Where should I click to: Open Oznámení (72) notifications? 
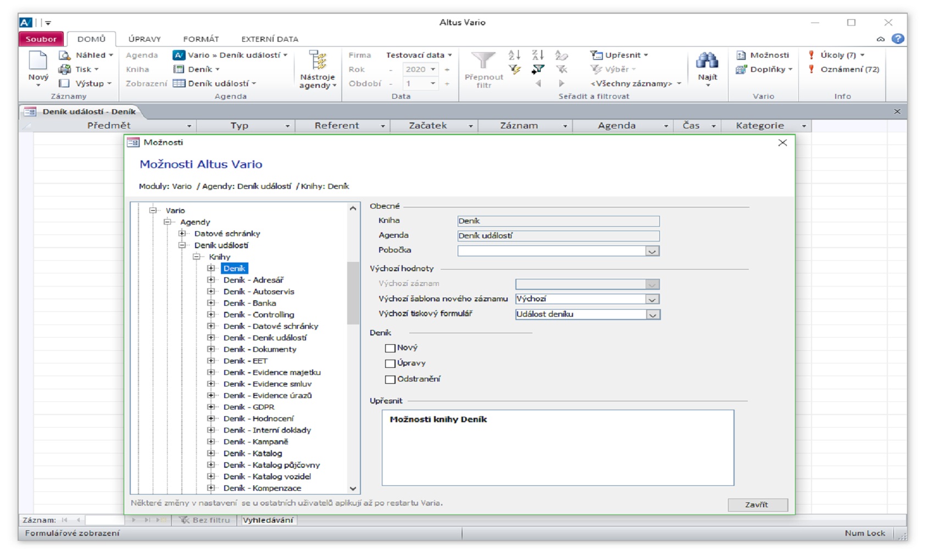[x=843, y=69]
